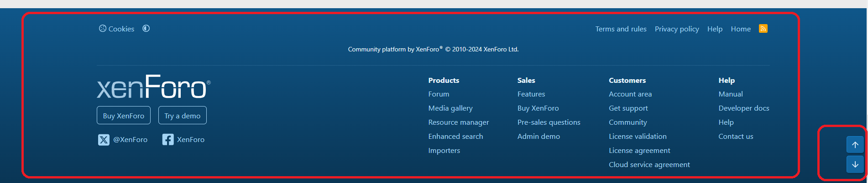Image resolution: width=868 pixels, height=183 pixels.
Task: Open Features under Sales
Action: click(x=531, y=94)
